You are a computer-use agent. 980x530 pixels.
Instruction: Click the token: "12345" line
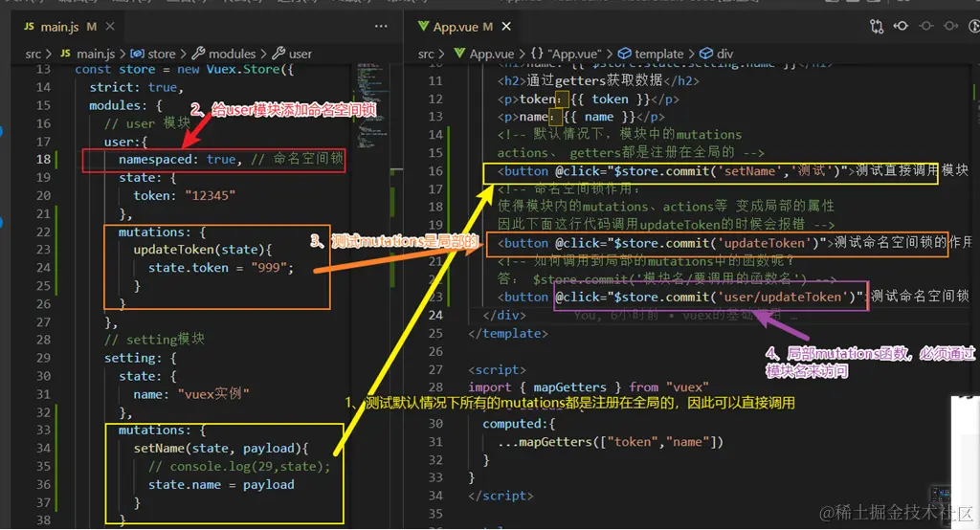point(185,195)
